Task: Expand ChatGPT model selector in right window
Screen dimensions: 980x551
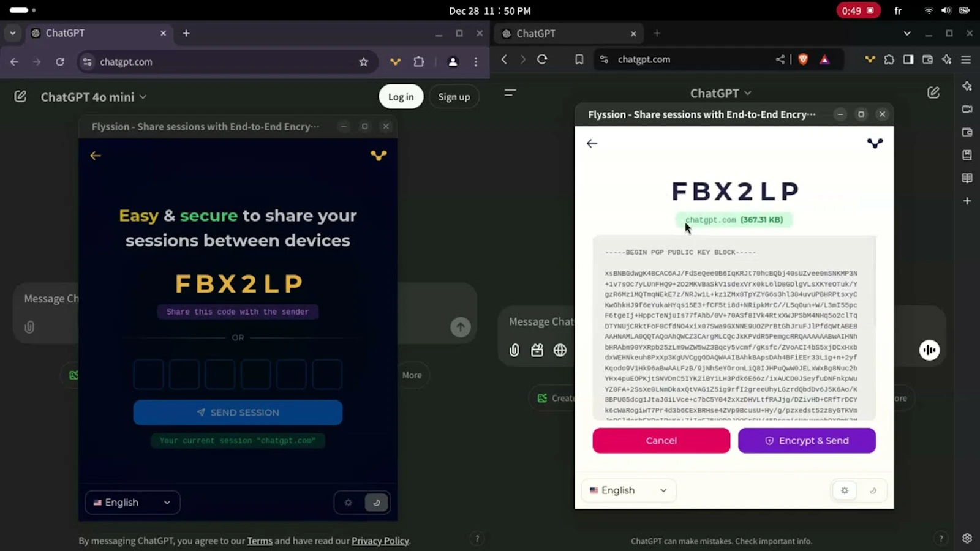Action: (721, 93)
